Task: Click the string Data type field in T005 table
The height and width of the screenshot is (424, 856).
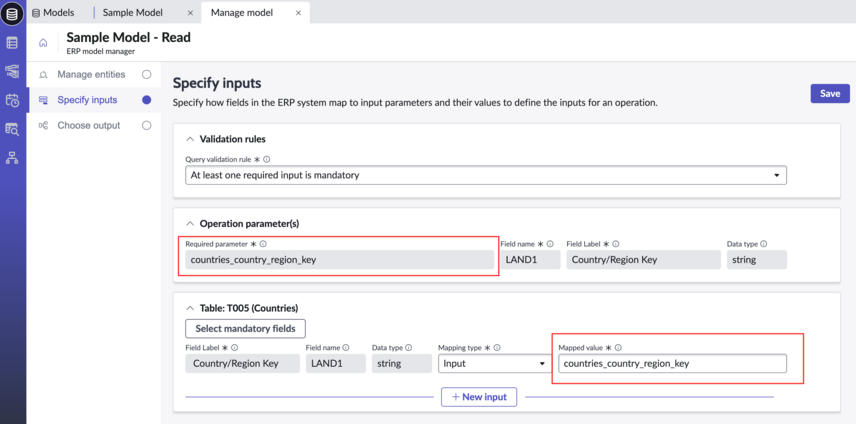Action: [x=402, y=363]
